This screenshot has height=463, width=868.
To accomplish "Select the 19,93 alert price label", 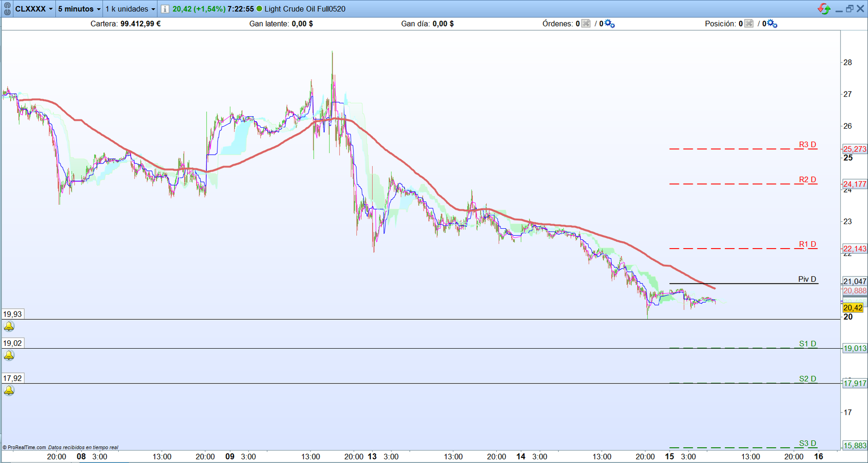I will click(x=13, y=314).
